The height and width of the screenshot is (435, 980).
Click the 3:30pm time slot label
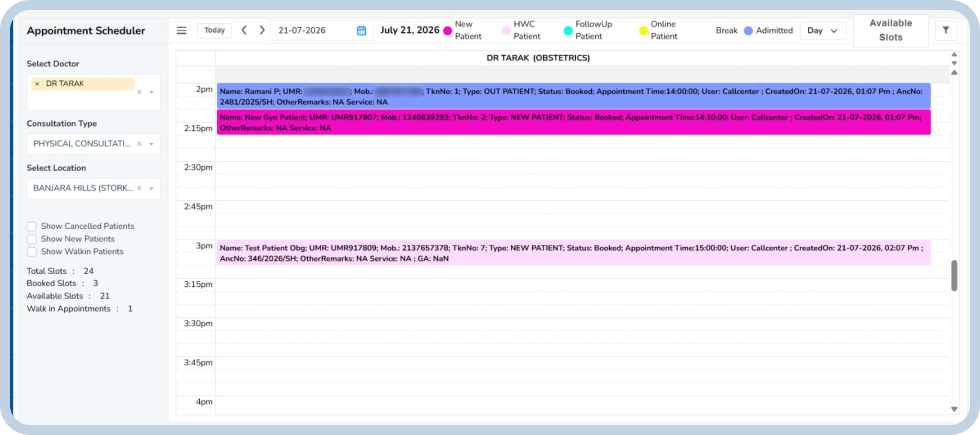point(198,323)
